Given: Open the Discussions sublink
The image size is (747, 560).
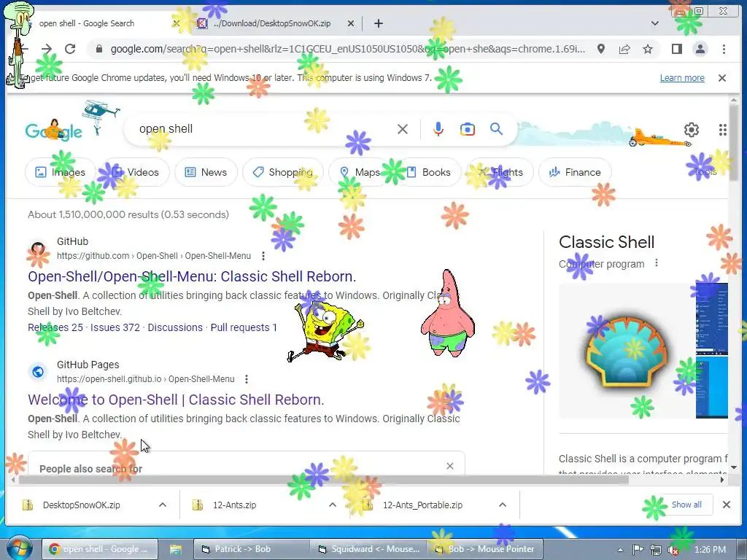Looking at the screenshot, I should (x=175, y=327).
